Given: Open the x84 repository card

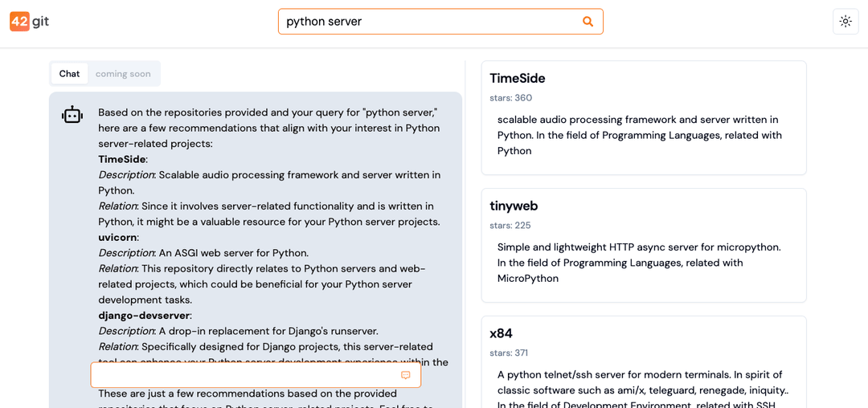Looking at the screenshot, I should click(x=644, y=362).
